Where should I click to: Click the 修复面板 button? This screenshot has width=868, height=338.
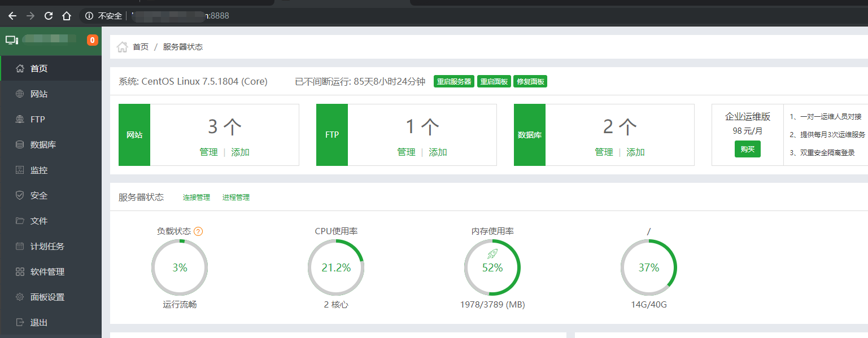pyautogui.click(x=530, y=81)
